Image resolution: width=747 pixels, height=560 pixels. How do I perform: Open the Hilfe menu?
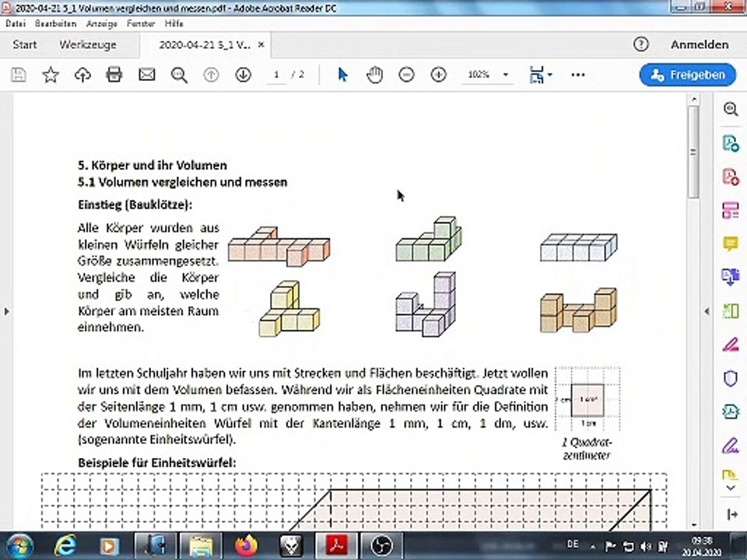174,23
